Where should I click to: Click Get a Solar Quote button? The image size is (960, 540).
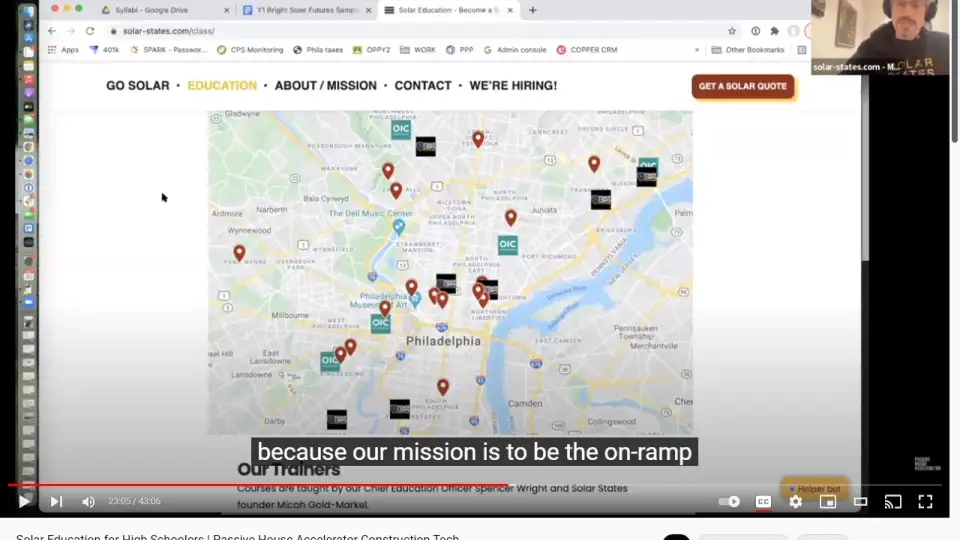[x=742, y=86]
